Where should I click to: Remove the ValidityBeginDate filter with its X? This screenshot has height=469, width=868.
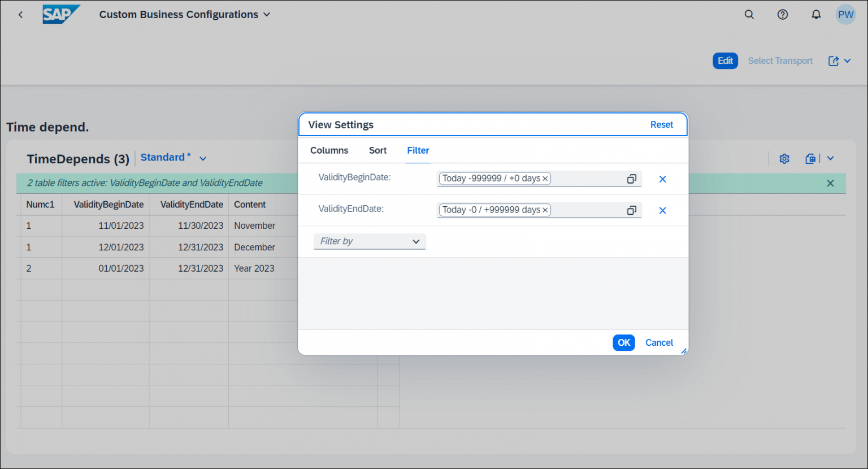tap(662, 179)
